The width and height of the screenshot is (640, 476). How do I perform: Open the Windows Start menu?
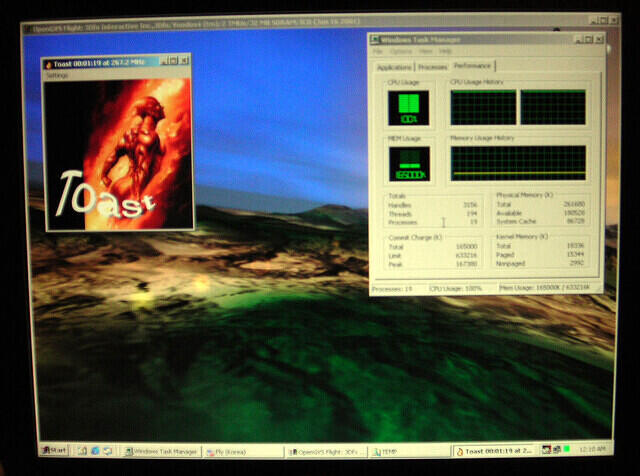click(54, 450)
